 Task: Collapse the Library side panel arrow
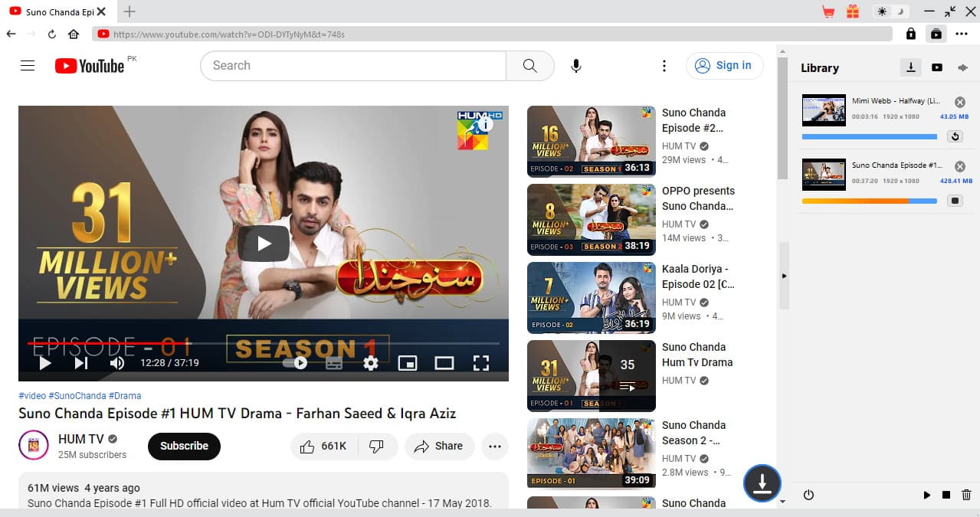[x=783, y=276]
